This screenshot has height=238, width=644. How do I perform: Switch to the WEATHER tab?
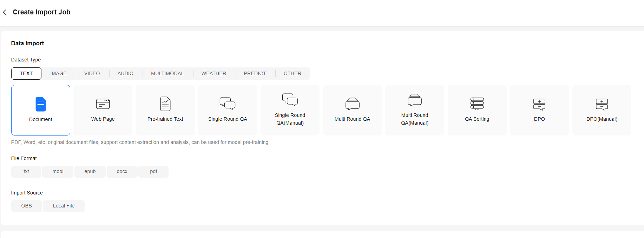(x=213, y=73)
